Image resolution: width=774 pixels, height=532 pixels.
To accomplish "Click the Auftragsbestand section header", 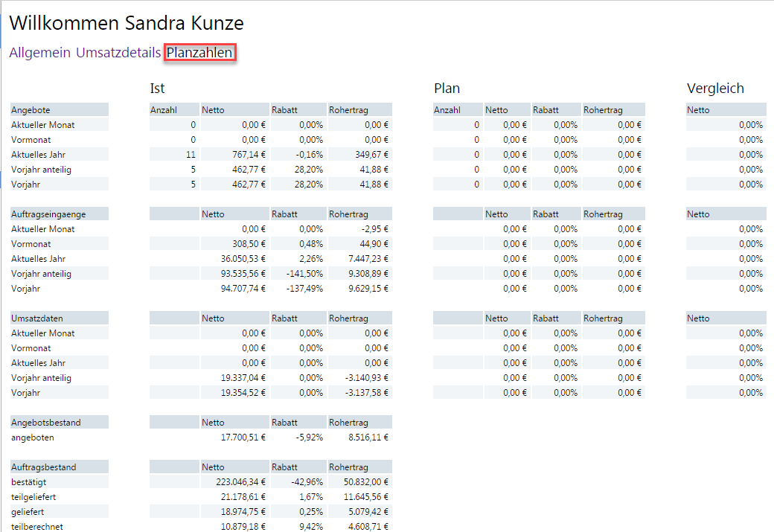I will click(x=44, y=467).
